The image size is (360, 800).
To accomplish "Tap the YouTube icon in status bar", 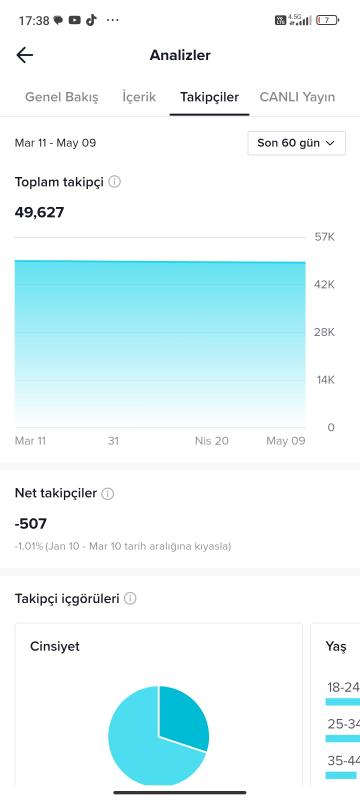I will (x=74, y=20).
